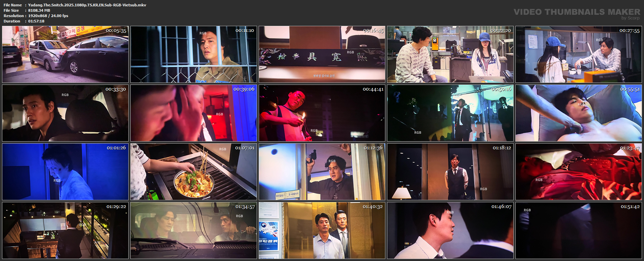Select the thumbnail timestamped 01:51:42

pos(578,230)
